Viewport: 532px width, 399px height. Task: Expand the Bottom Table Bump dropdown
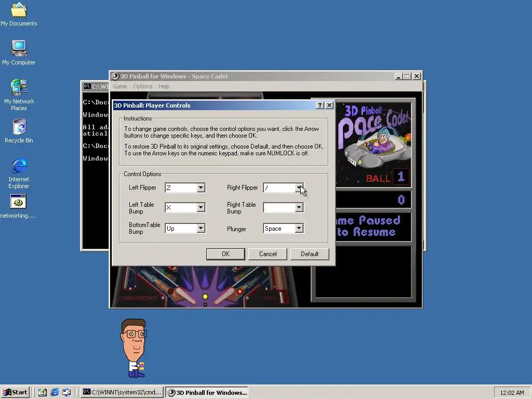pyautogui.click(x=201, y=229)
